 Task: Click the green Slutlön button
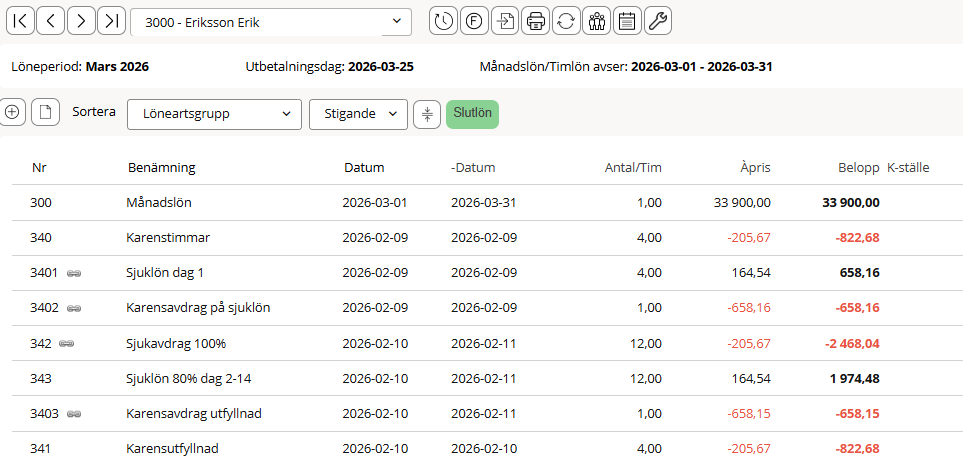(x=472, y=114)
